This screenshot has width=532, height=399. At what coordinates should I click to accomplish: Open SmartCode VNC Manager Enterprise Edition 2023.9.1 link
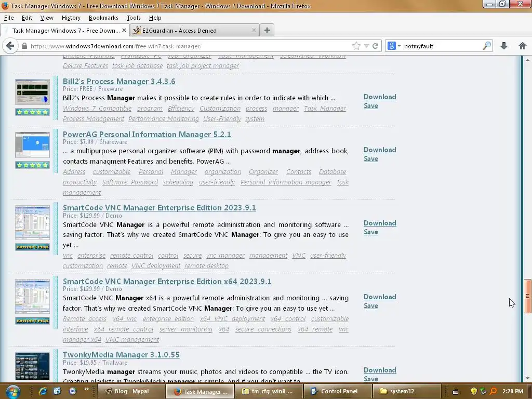click(159, 208)
